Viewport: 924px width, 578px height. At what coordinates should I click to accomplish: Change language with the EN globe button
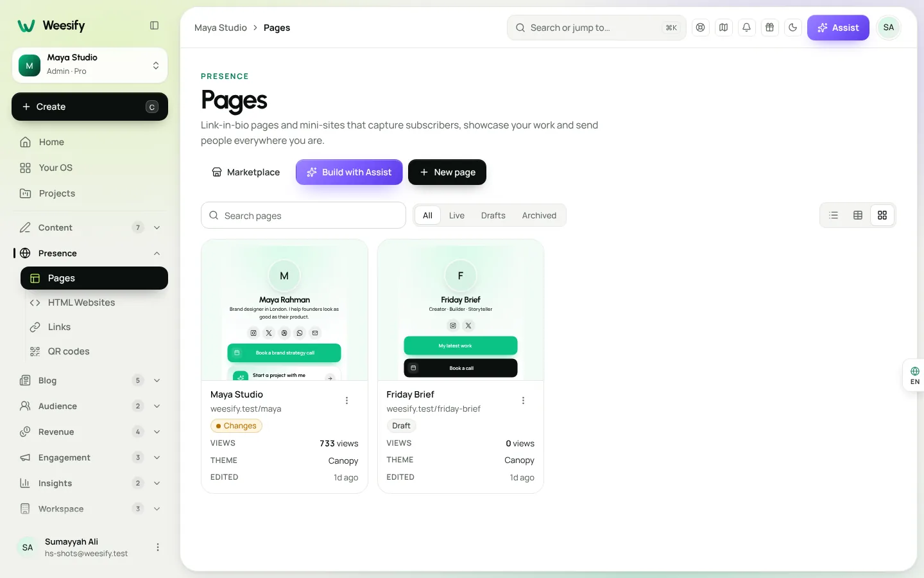click(914, 376)
